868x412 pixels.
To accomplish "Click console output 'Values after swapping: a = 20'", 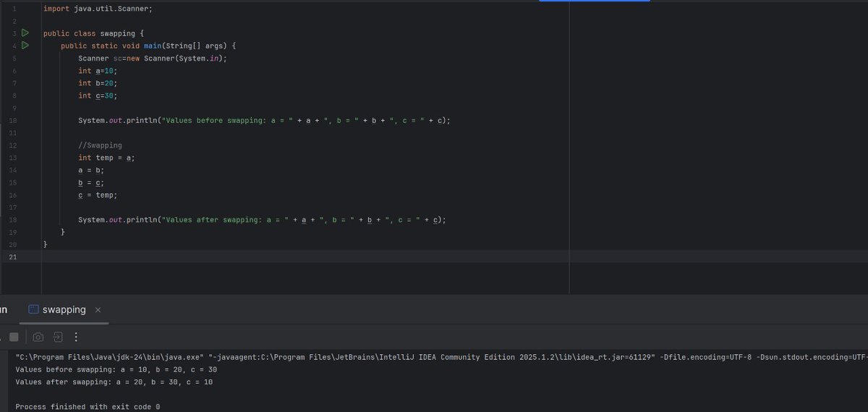I will [114, 382].
